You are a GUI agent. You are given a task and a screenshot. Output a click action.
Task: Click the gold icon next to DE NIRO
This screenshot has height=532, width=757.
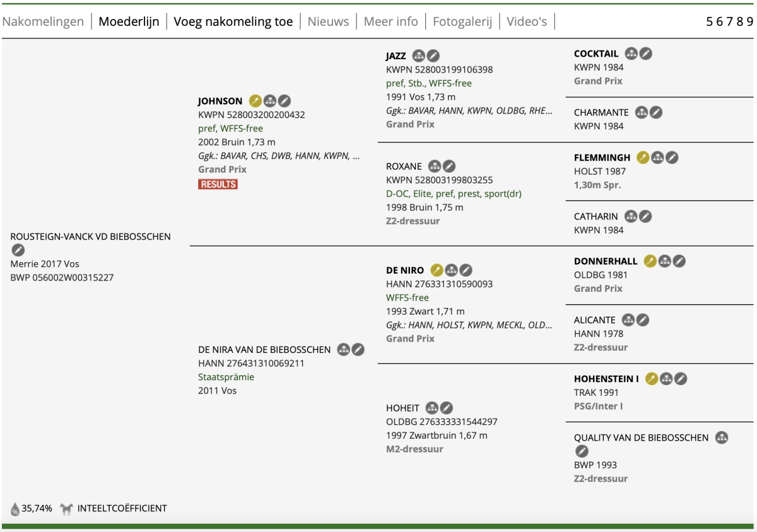437,270
